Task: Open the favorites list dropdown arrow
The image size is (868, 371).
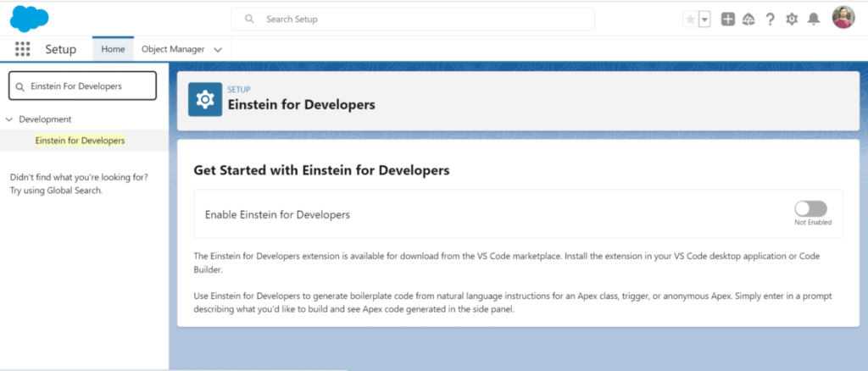Action: click(704, 19)
